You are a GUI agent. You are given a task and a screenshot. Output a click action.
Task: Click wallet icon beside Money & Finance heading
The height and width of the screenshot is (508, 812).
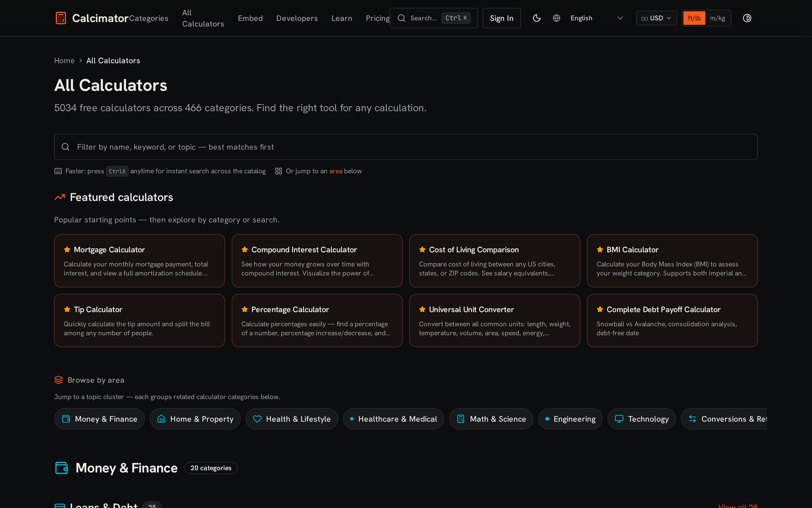62,468
